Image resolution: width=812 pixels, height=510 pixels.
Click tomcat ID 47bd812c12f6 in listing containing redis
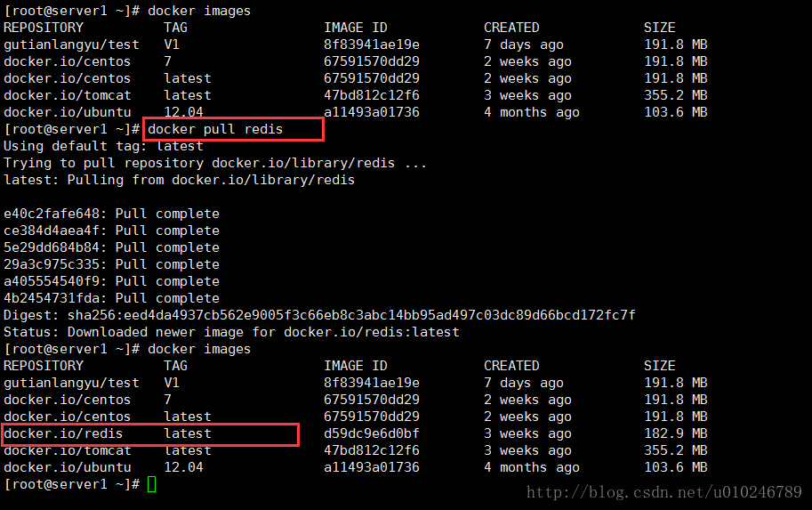[372, 450]
